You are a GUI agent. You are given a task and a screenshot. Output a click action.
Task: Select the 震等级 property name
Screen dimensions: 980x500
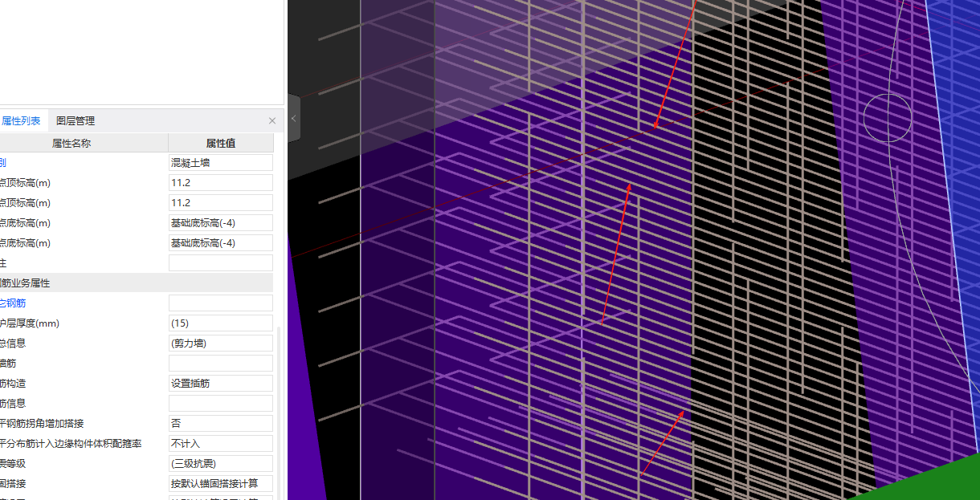(x=13, y=463)
